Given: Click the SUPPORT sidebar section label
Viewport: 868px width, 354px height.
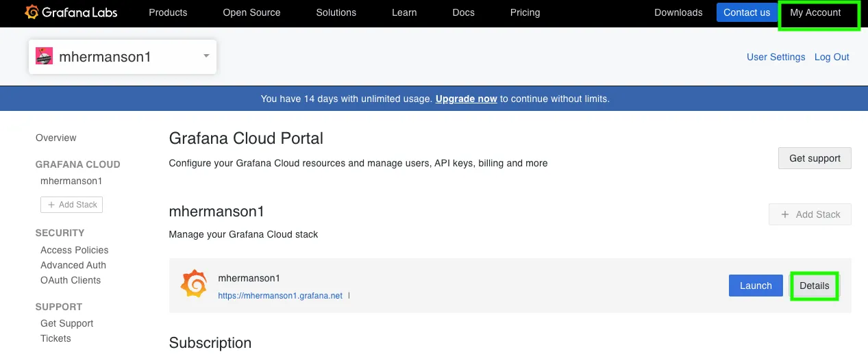Looking at the screenshot, I should [59, 307].
